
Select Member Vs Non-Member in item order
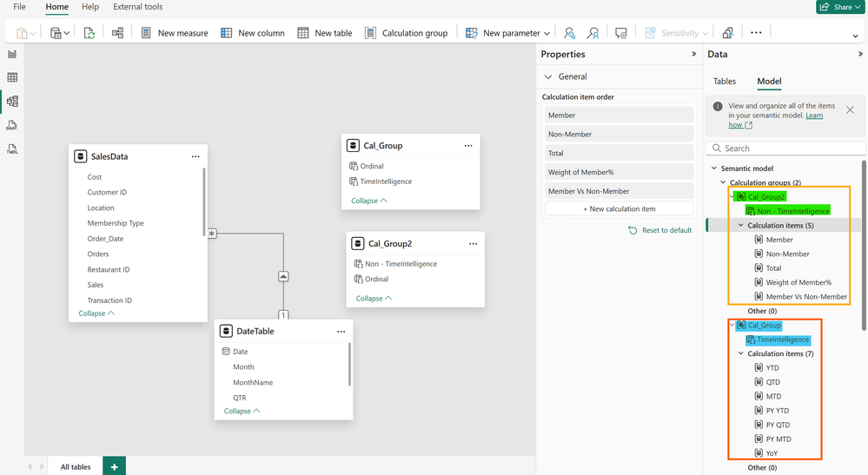[x=619, y=191]
